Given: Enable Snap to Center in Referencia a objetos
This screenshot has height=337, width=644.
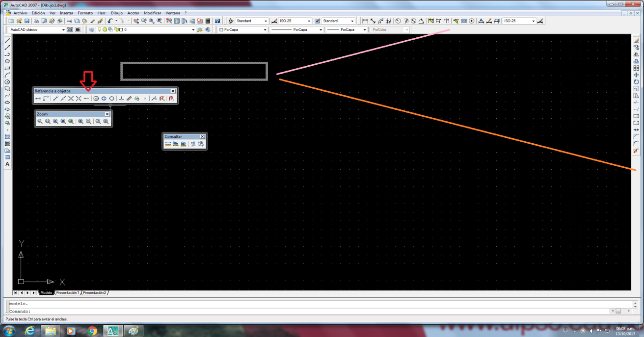Looking at the screenshot, I should tap(95, 98).
